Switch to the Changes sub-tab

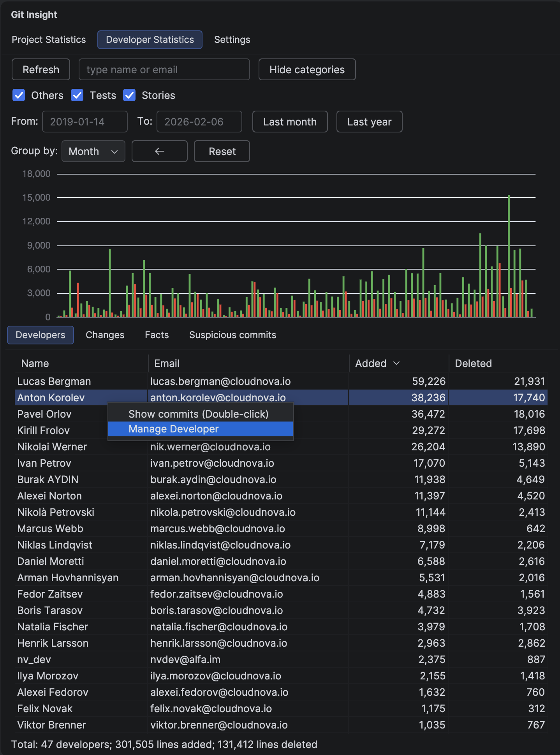pos(105,335)
